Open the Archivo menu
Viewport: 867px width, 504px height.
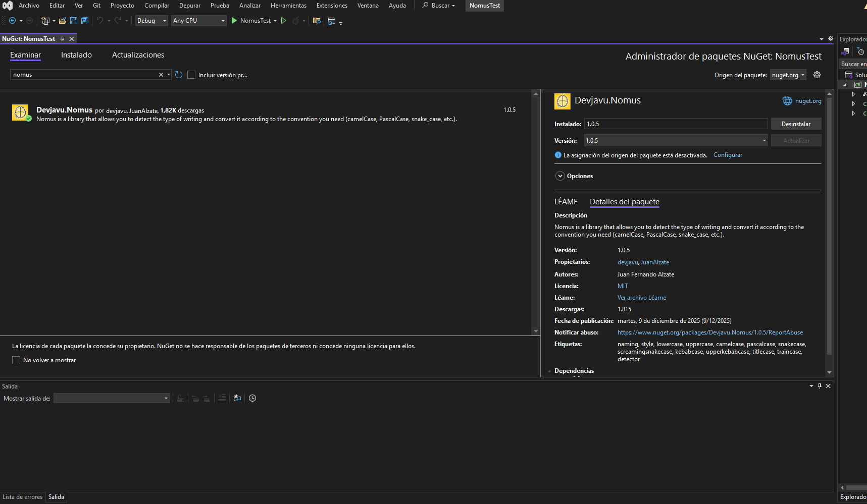(29, 6)
